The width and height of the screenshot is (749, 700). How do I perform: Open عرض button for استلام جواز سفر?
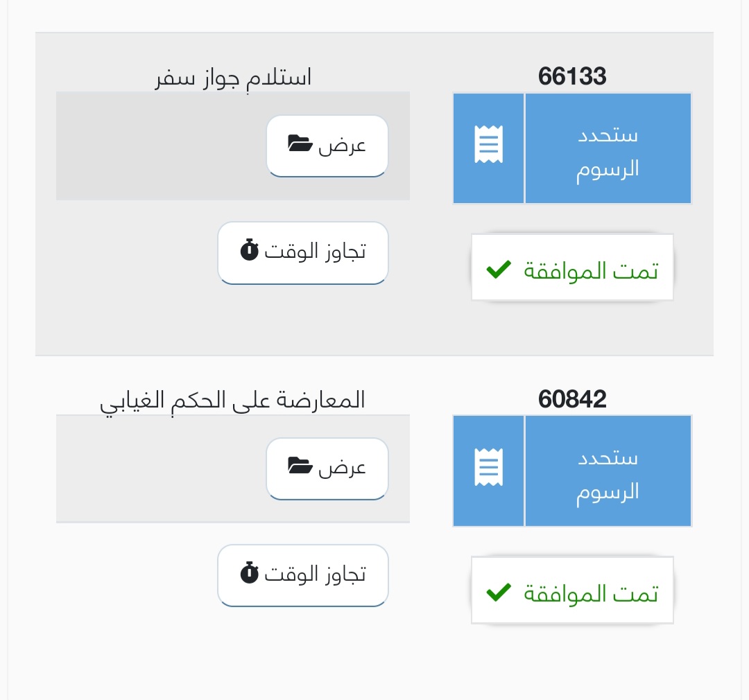pyautogui.click(x=327, y=146)
